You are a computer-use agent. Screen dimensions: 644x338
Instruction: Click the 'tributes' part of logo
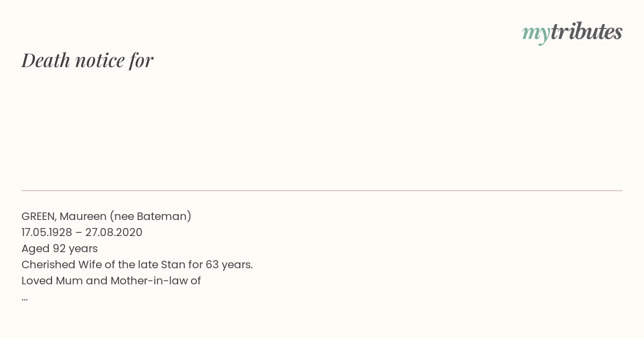pos(587,31)
